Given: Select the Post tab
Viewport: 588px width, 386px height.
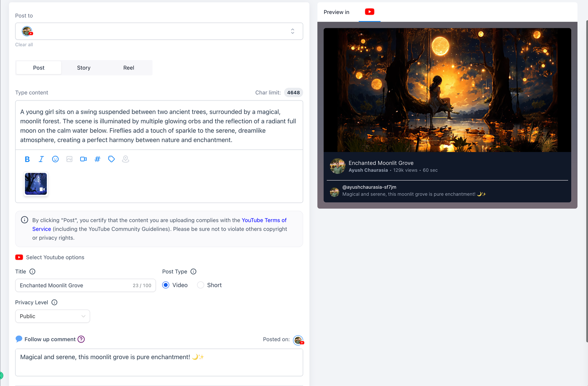Looking at the screenshot, I should 39,68.
